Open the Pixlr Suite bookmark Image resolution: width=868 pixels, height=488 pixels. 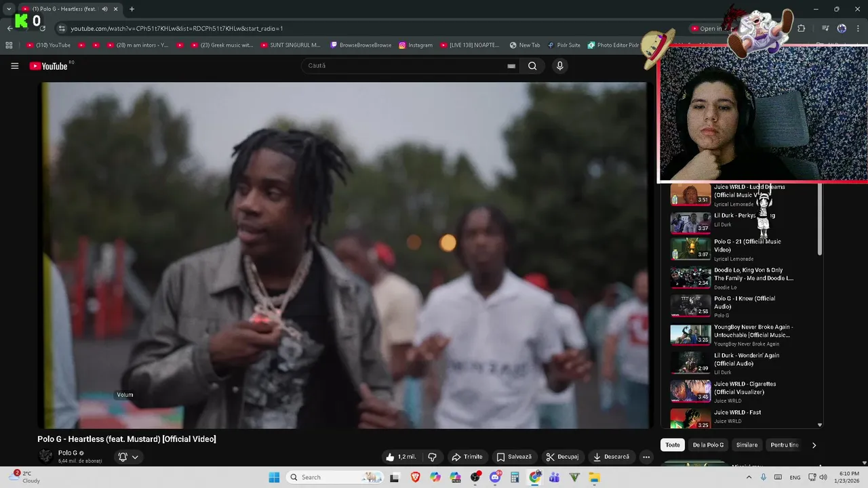(564, 45)
